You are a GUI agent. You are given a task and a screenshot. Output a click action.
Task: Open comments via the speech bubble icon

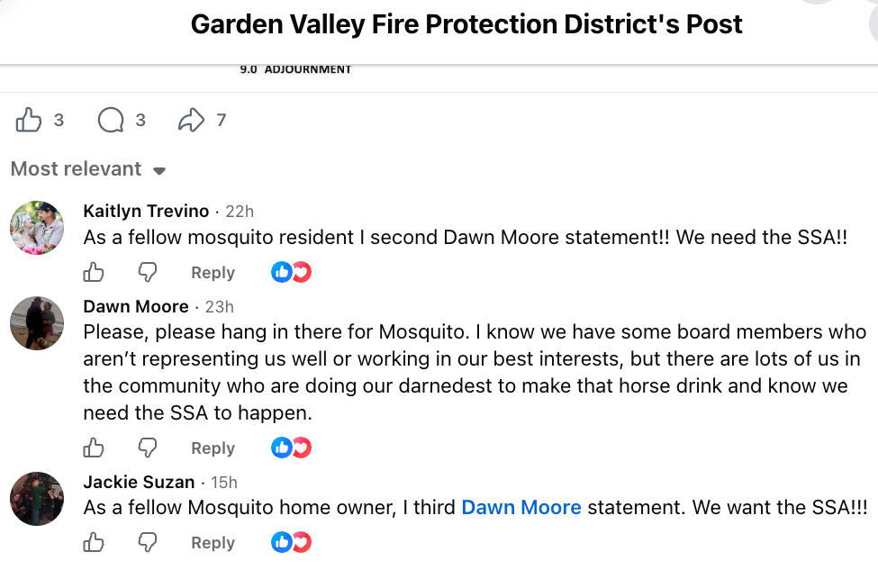coord(111,119)
